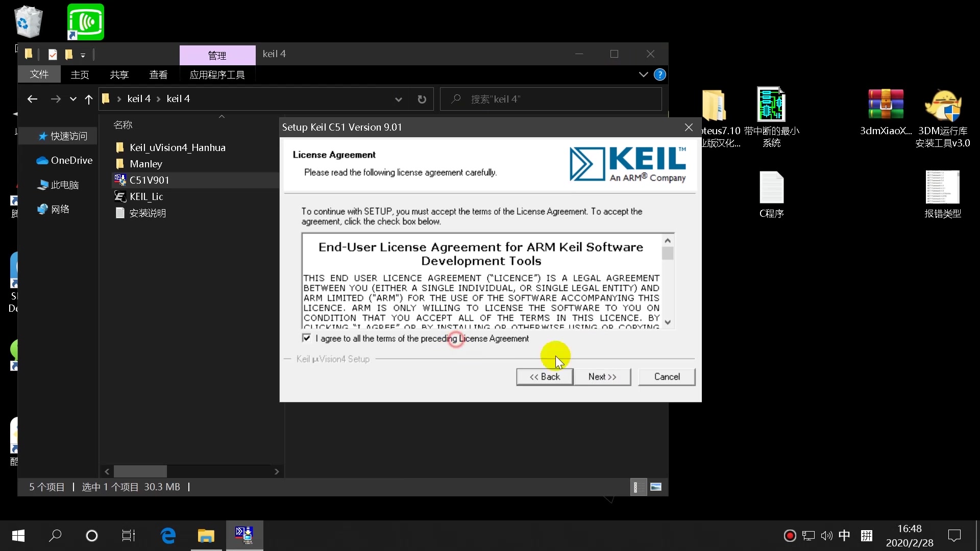Click the 管理 contextual tab
Screen dimensions: 980x551
pyautogui.click(x=217, y=55)
